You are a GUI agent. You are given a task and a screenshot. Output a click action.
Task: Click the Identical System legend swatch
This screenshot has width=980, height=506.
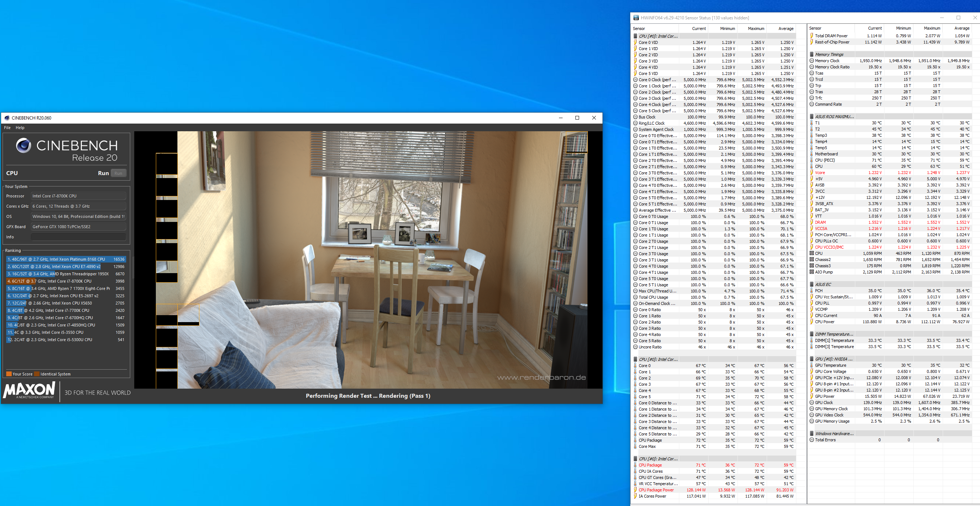(37, 374)
